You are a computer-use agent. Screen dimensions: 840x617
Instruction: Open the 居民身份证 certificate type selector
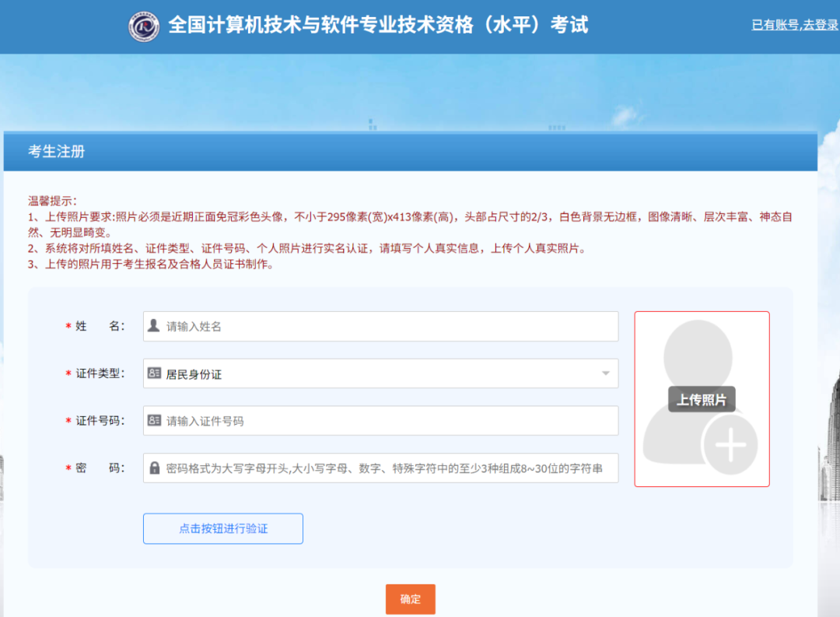coord(380,373)
